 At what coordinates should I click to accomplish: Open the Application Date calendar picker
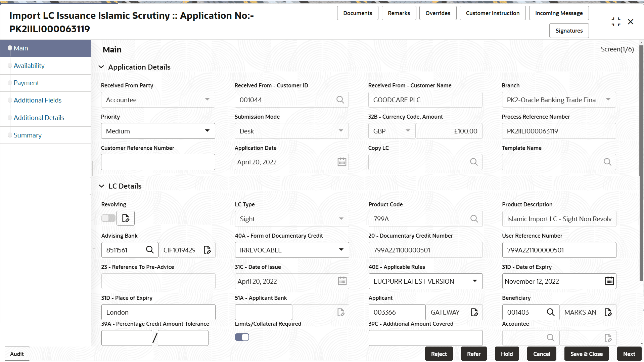342,162
